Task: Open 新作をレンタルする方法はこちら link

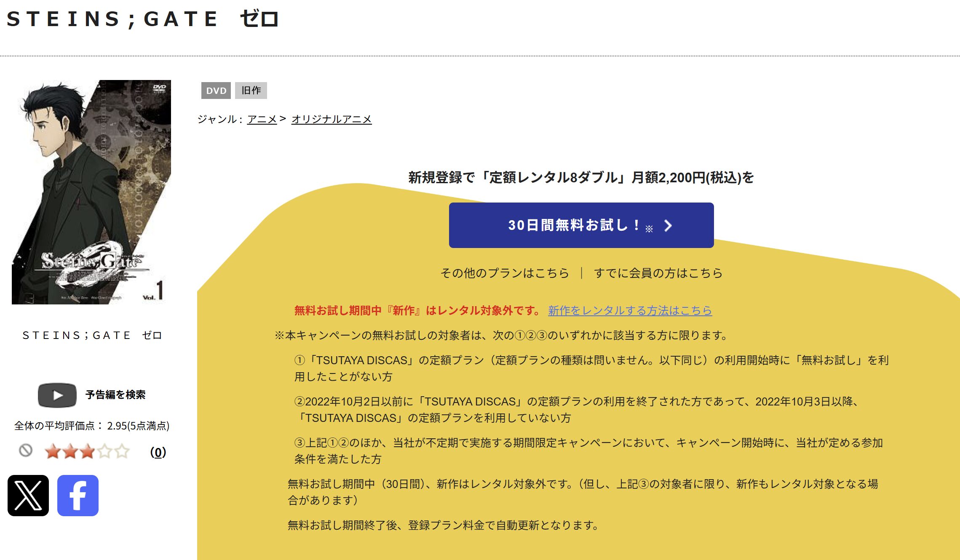Action: tap(630, 311)
